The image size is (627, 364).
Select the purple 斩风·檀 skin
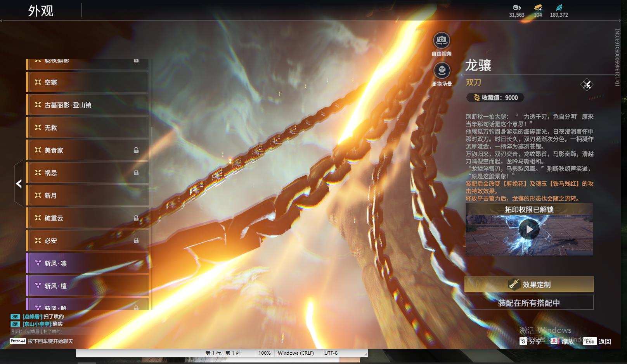[87, 286]
